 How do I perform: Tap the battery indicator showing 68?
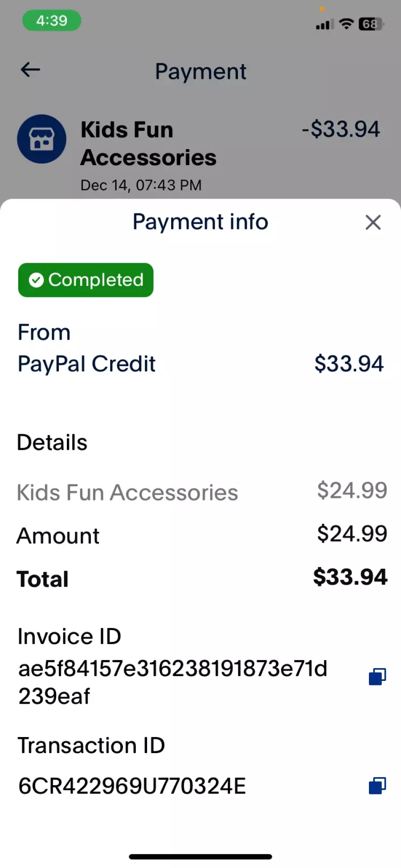[x=371, y=24]
